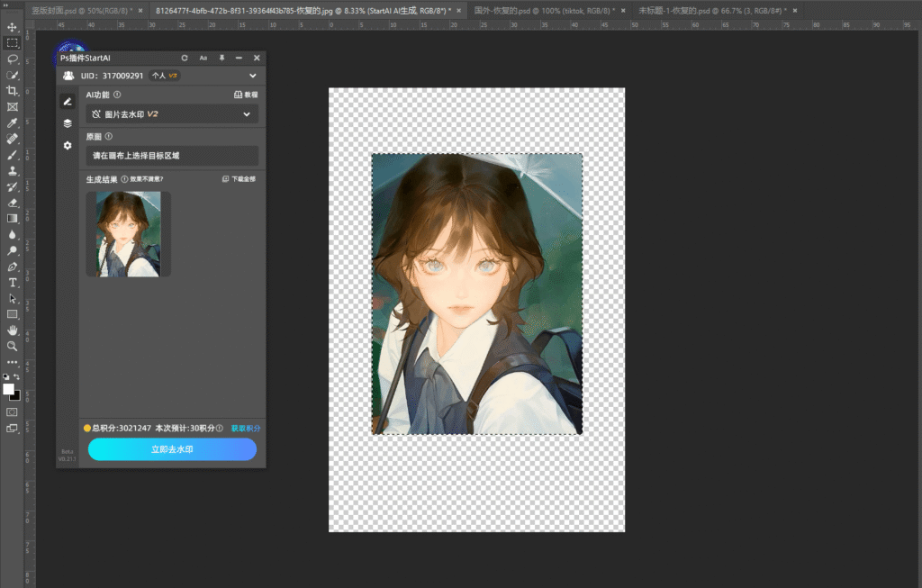The height and width of the screenshot is (588, 922).
Task: Expand the 图片去水印 AI function dropdown
Action: coord(247,114)
